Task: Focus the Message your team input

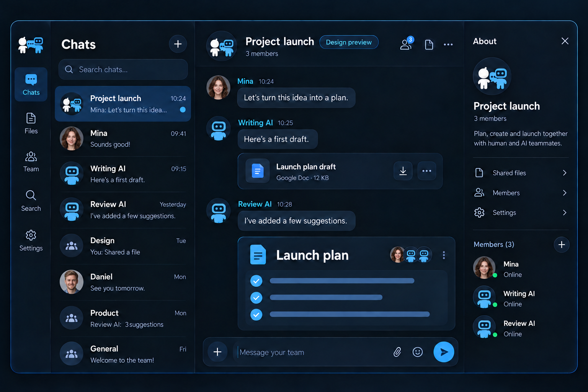Action: coord(310,352)
